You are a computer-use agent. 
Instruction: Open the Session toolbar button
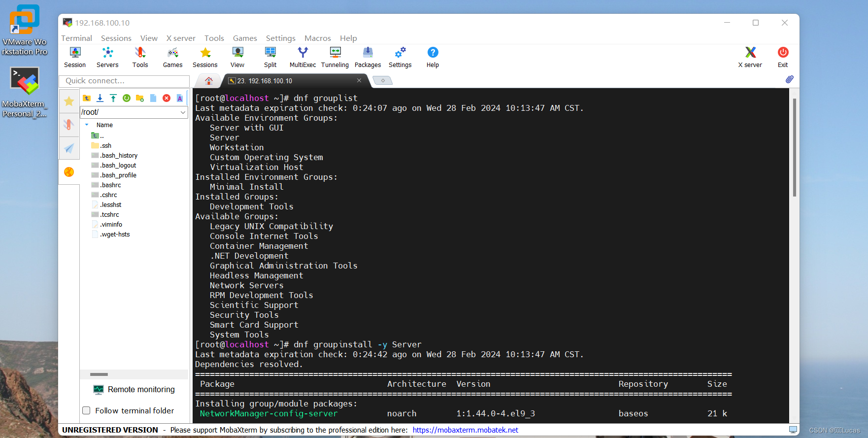[x=75, y=57]
